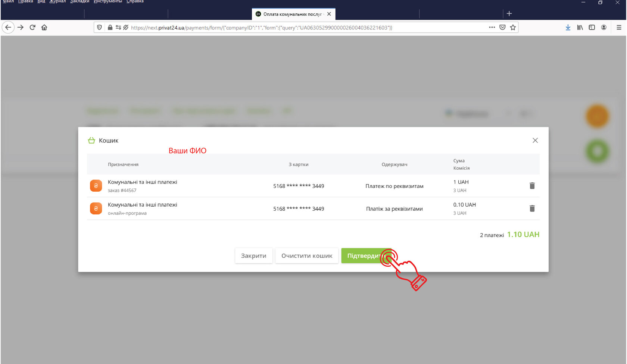627x364 pixels.
Task: Open the downloads panel
Action: pos(568,27)
